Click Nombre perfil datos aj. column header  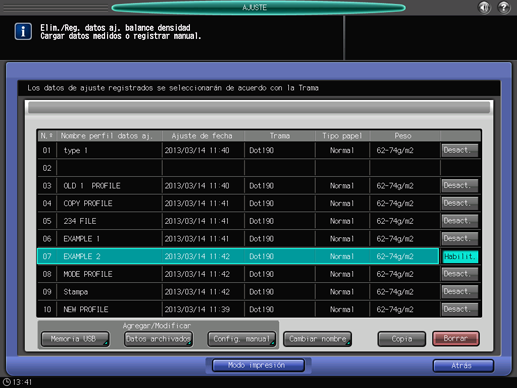(x=109, y=136)
